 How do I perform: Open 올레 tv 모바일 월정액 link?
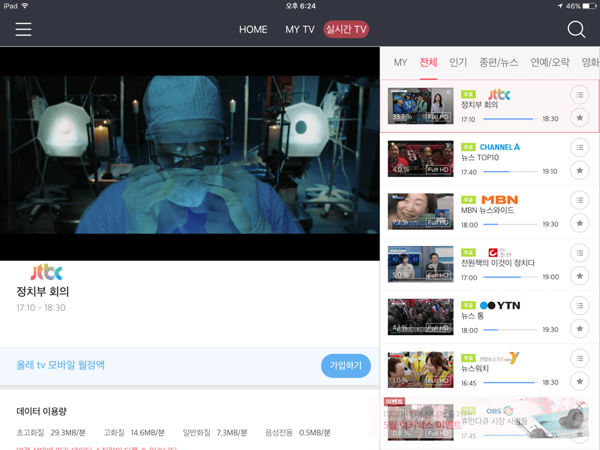(60, 365)
